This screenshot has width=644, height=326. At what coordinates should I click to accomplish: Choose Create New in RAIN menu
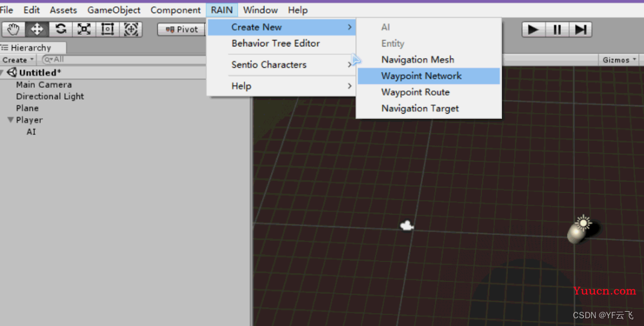[x=282, y=27]
